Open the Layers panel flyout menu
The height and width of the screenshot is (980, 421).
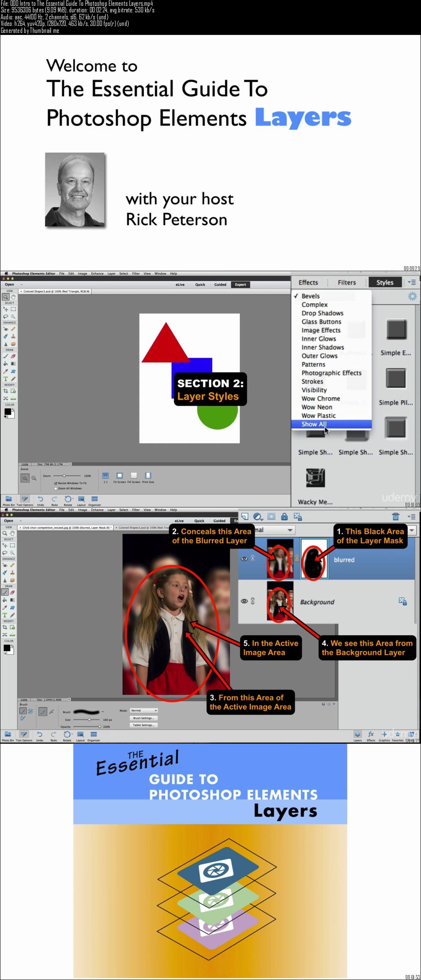pos(412,517)
